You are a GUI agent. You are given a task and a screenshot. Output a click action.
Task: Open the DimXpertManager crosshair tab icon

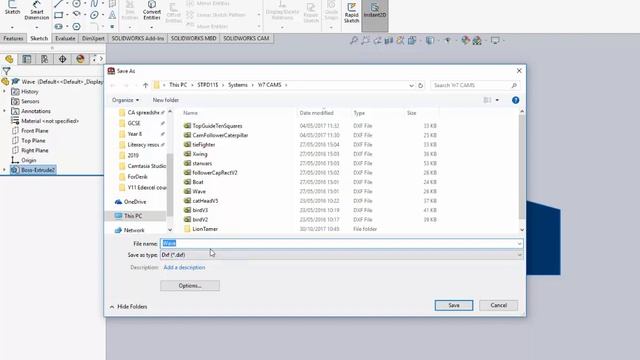pos(62,59)
